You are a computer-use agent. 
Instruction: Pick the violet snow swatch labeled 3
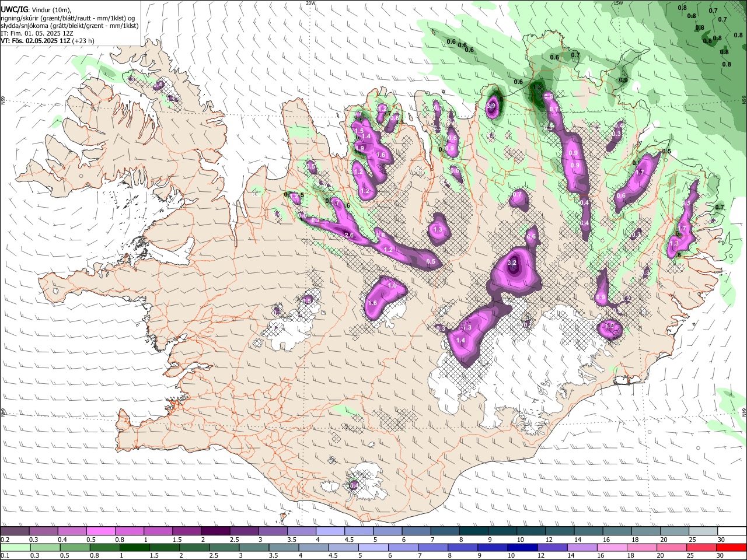click(x=273, y=531)
